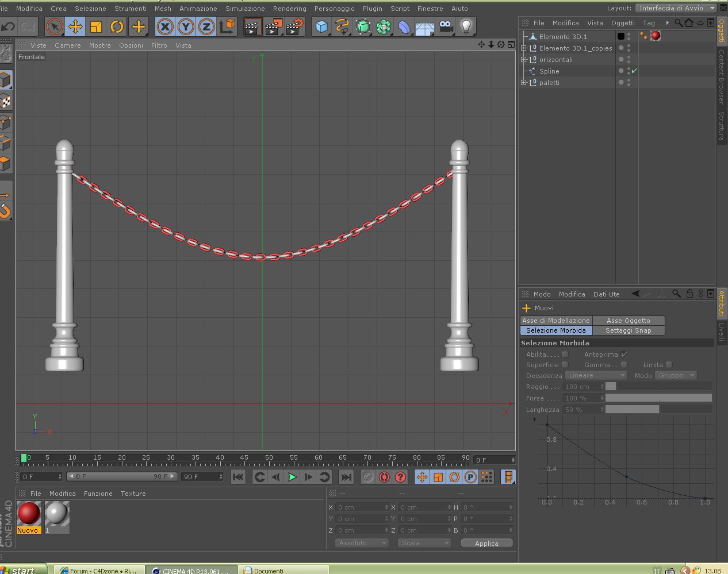The image size is (728, 574).
Task: Open the Decadenza Lineare dropdown
Action: pyautogui.click(x=596, y=375)
